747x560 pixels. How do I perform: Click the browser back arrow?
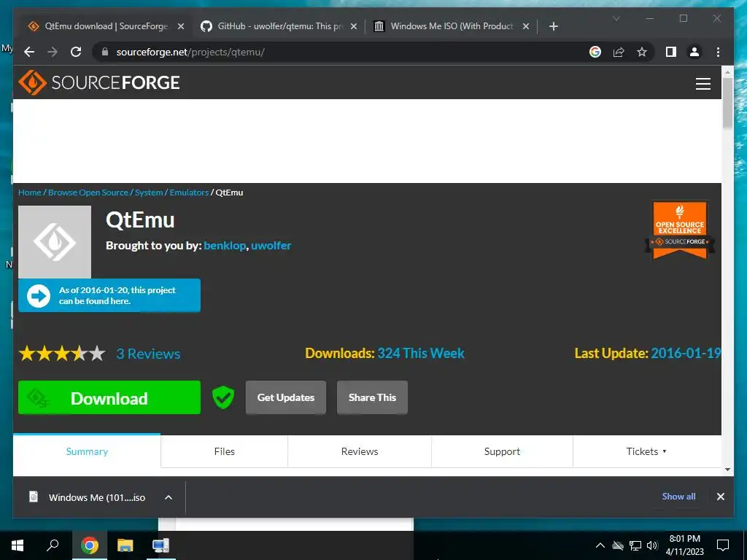coord(29,52)
